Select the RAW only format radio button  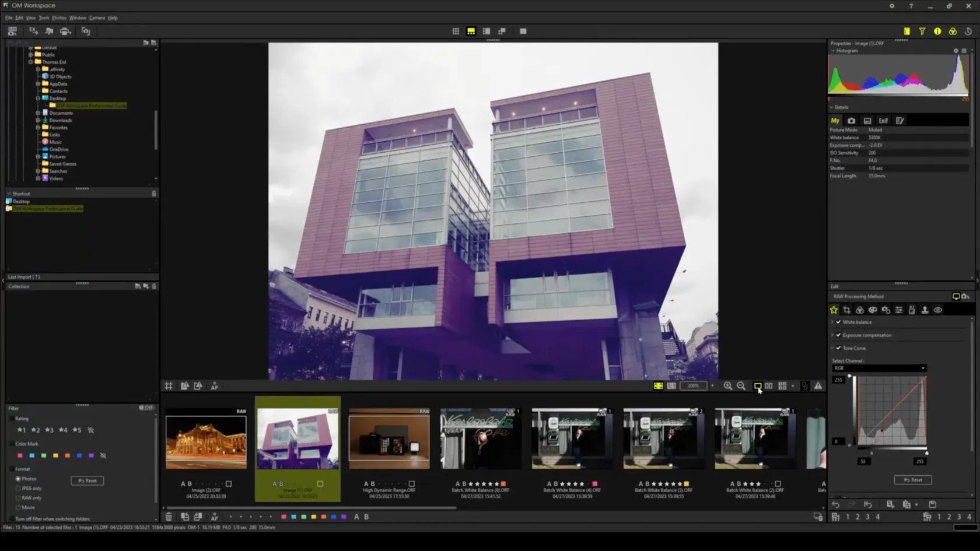pos(18,498)
